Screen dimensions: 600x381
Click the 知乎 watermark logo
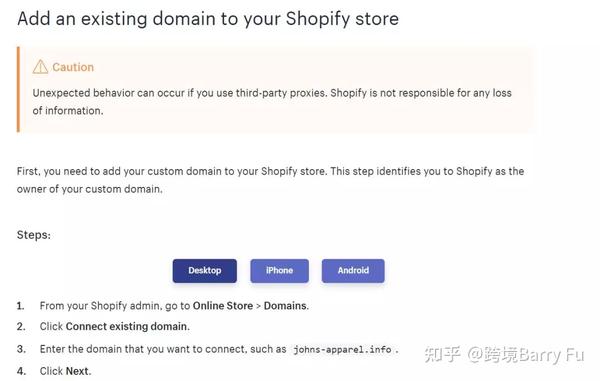(442, 355)
